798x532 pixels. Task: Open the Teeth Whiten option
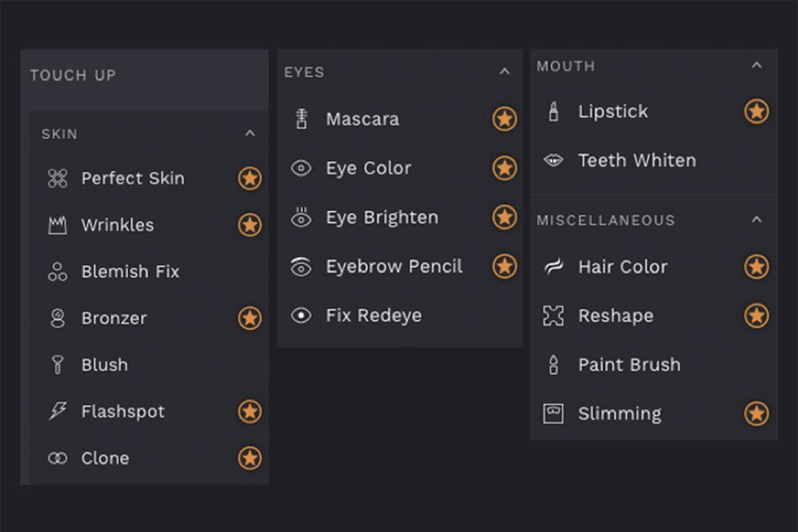click(x=637, y=160)
